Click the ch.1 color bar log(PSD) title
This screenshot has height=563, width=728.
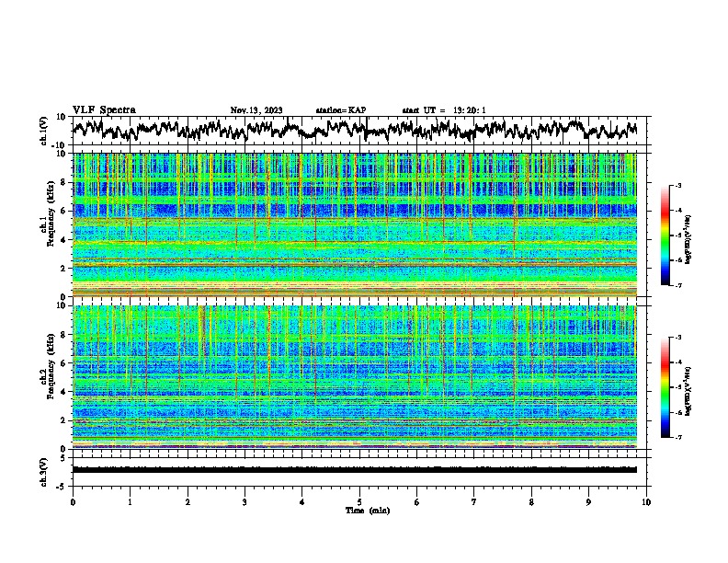(x=688, y=239)
